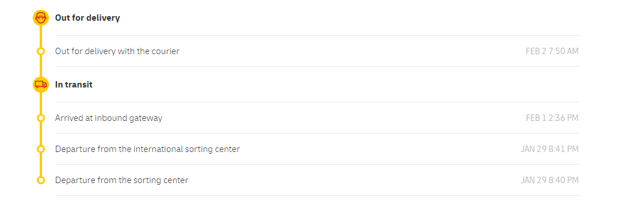Click the delivery truck icon beside In transit

click(41, 85)
